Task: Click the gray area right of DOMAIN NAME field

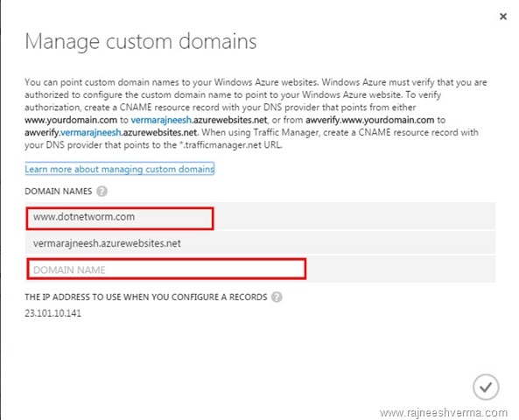Action: [x=401, y=269]
